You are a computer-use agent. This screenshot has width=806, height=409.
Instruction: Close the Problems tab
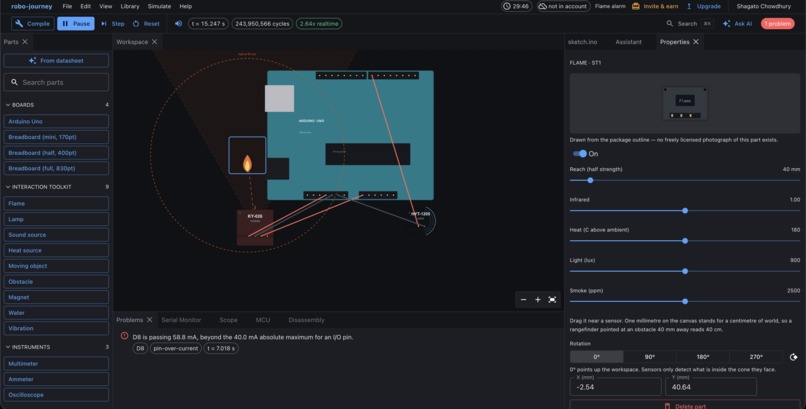[150, 320]
